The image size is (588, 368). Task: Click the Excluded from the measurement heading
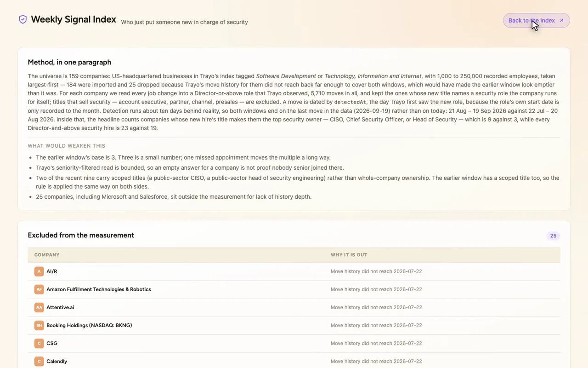81,235
